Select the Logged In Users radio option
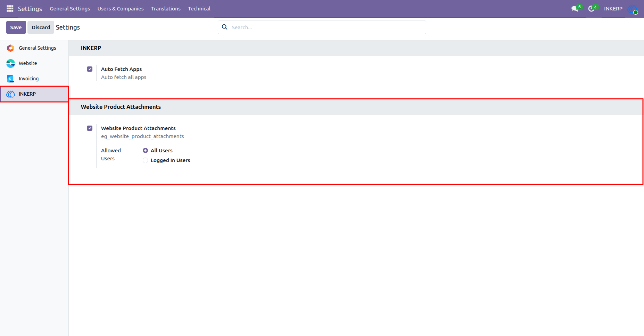 145,160
